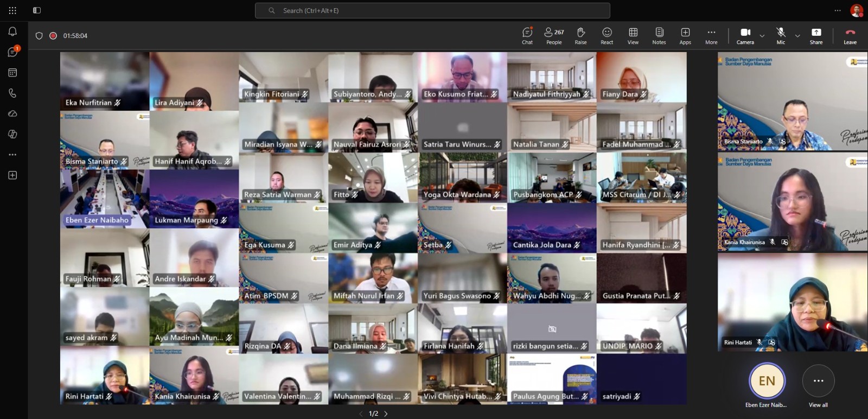Screen dimensions: 868x419
Task: Show the People participant list
Action: (554, 36)
